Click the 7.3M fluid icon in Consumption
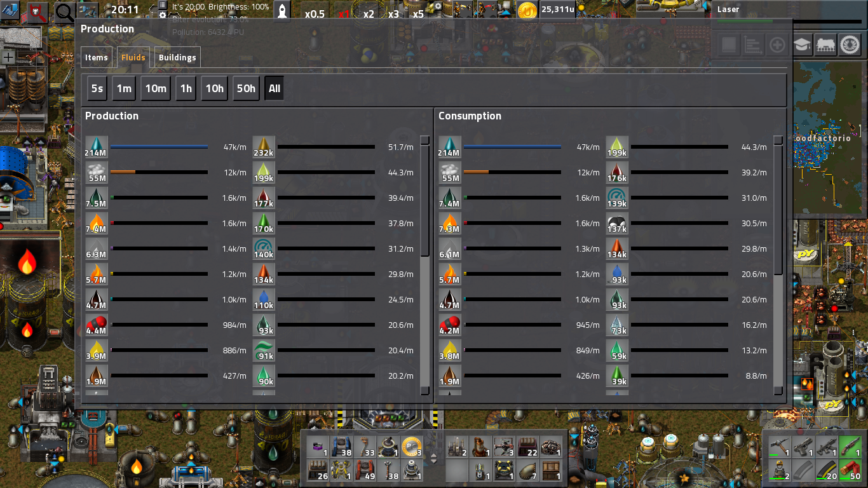This screenshot has height=488, width=868. (450, 223)
